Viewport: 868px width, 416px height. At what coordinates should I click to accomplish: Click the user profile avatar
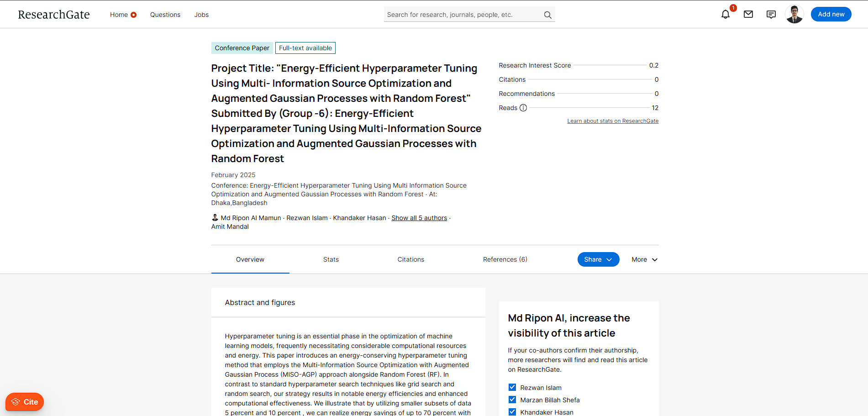click(794, 15)
